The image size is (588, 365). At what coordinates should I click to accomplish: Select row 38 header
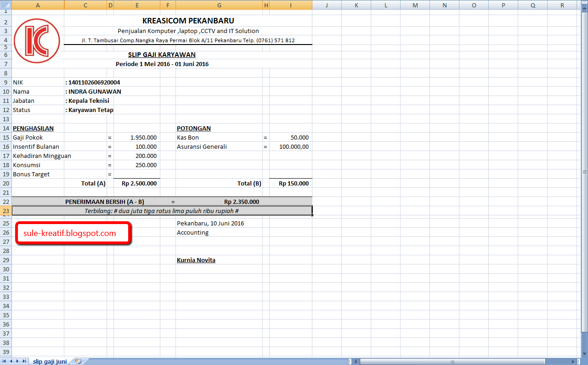(x=6, y=343)
